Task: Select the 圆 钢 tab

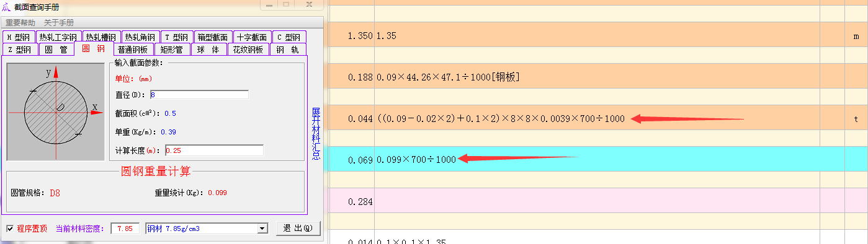Action: point(94,49)
